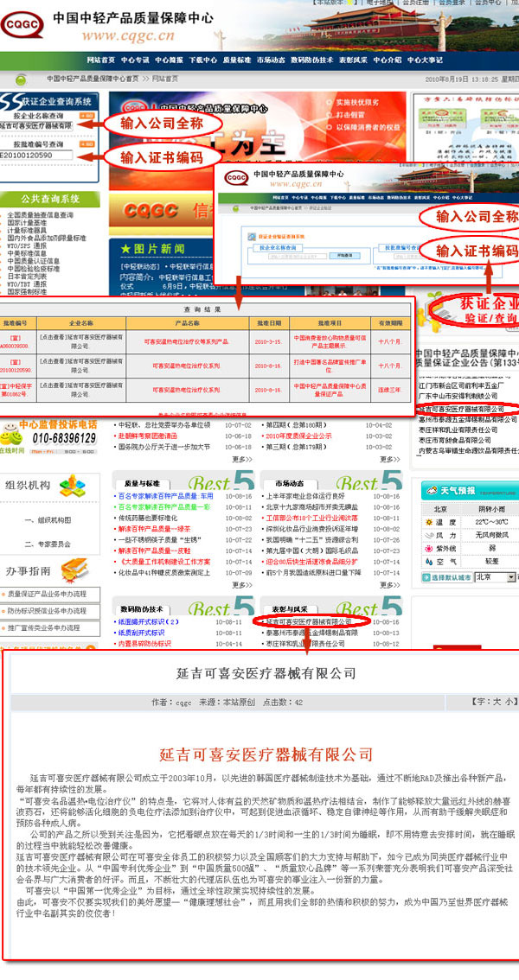The height and width of the screenshot is (980, 519).
Task: Click the CQGC logo in the site header
Action: pyautogui.click(x=22, y=24)
